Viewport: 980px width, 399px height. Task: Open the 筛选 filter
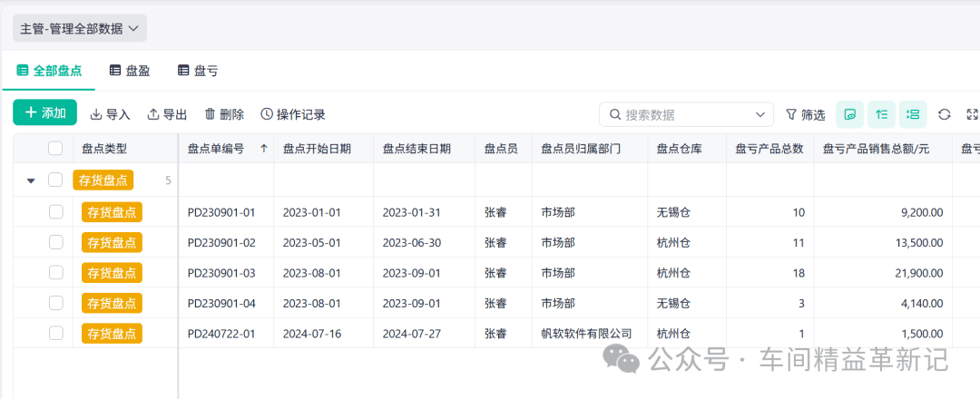(x=805, y=115)
